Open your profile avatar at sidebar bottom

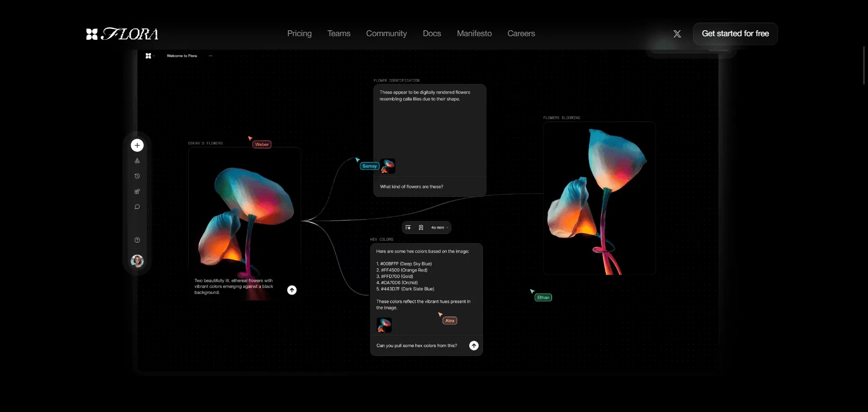pos(137,261)
